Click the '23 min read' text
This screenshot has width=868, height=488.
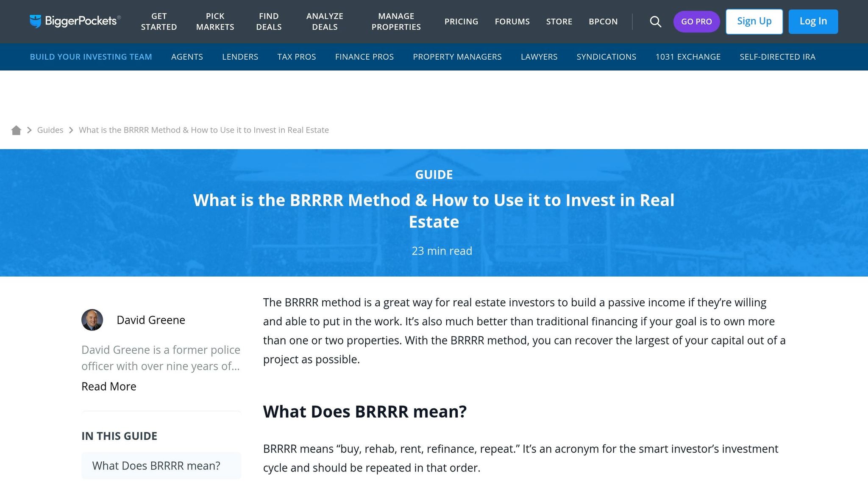coord(442,251)
